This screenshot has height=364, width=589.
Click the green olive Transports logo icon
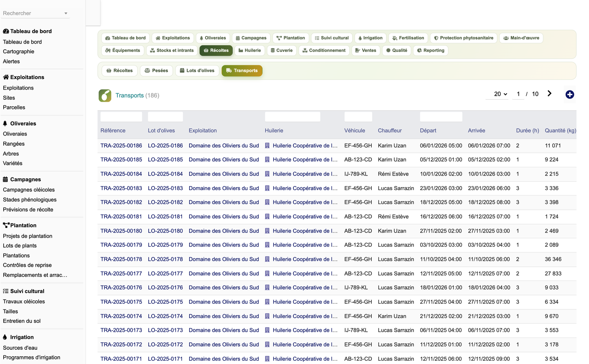pyautogui.click(x=105, y=95)
